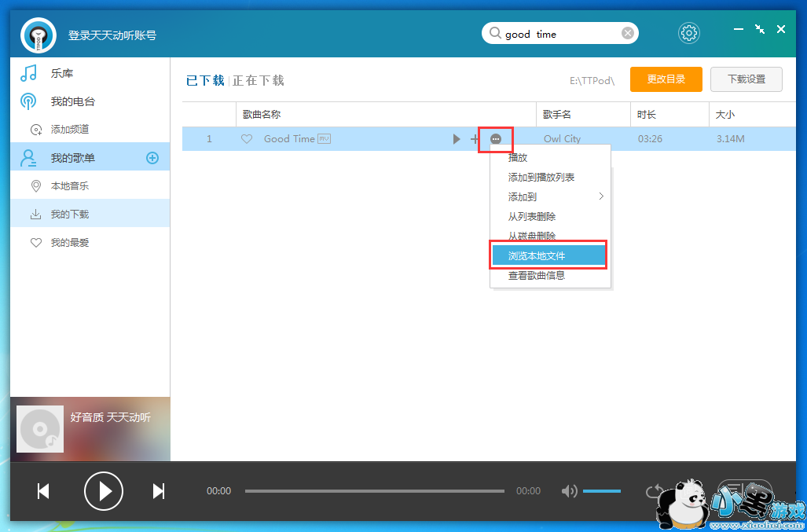Click the E:\TTPod\ path text
This screenshot has height=532, width=807.
(592, 80)
